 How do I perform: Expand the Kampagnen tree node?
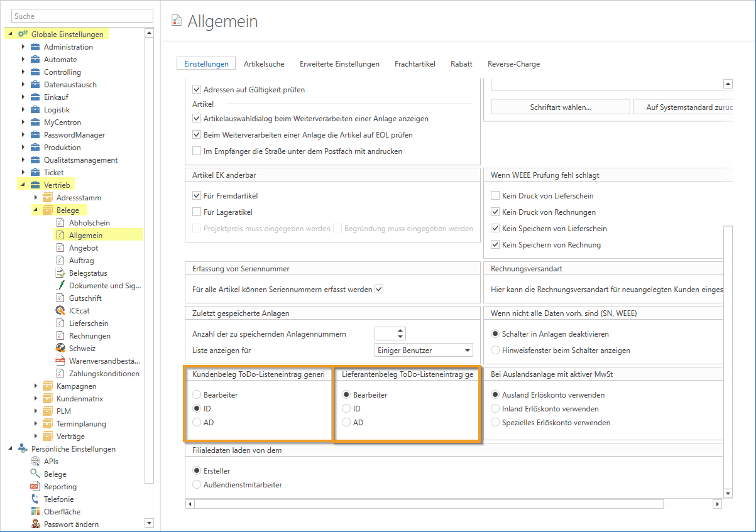coord(36,386)
